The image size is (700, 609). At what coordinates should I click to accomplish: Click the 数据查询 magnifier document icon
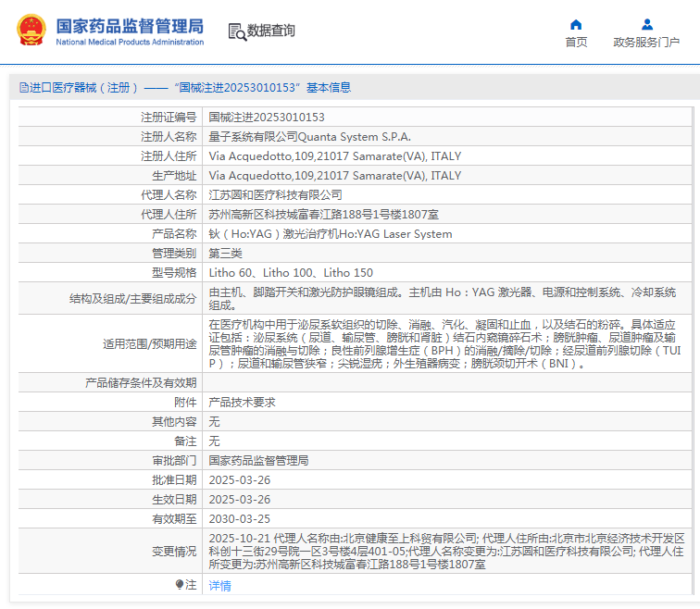[237, 31]
